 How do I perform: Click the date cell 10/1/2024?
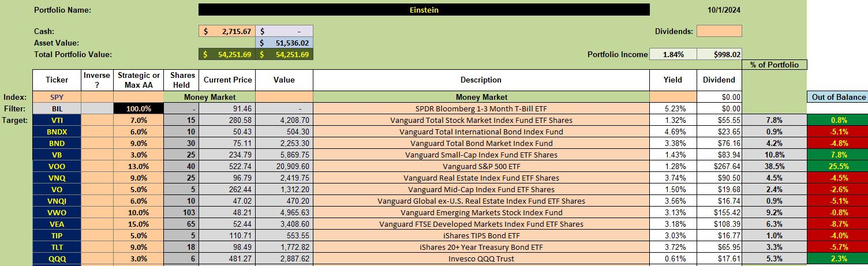coord(724,10)
